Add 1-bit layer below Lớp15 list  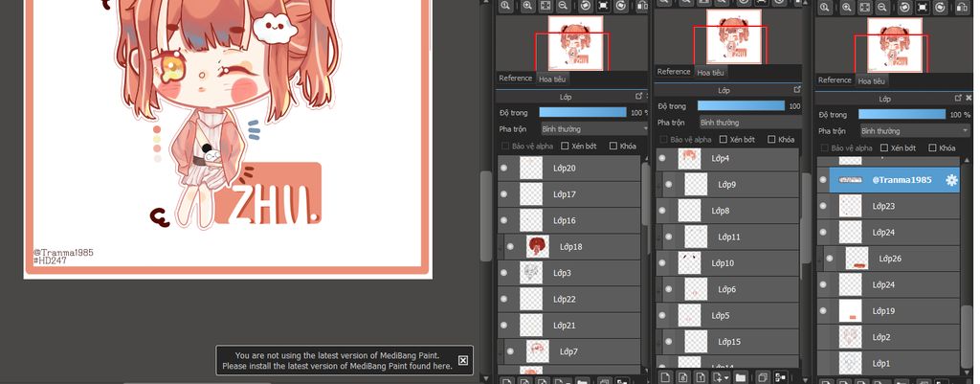tap(702, 377)
